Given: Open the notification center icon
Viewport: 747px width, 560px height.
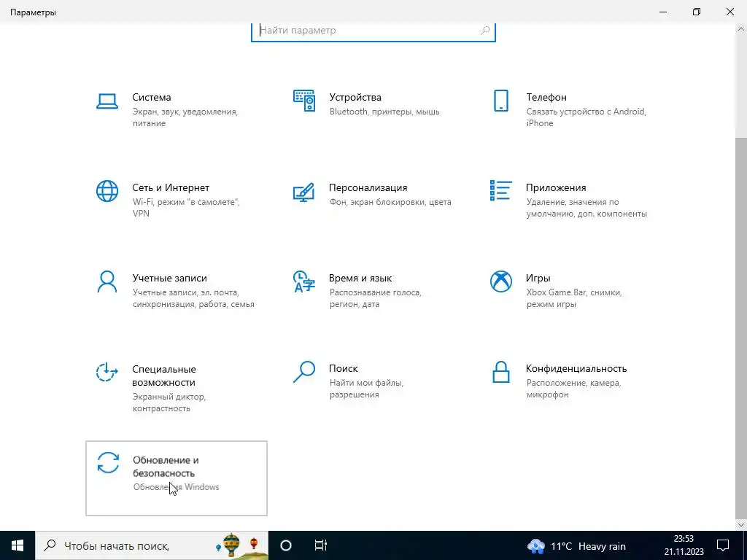Looking at the screenshot, I should [723, 545].
